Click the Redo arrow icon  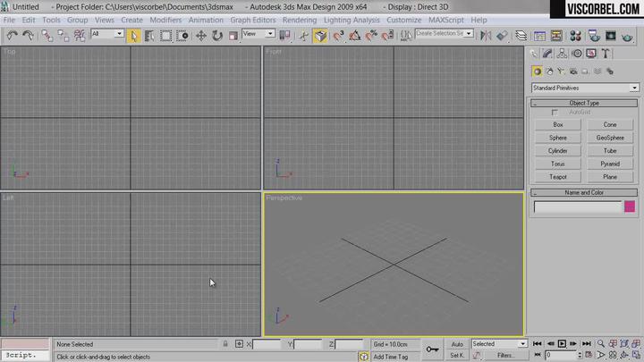(28, 36)
